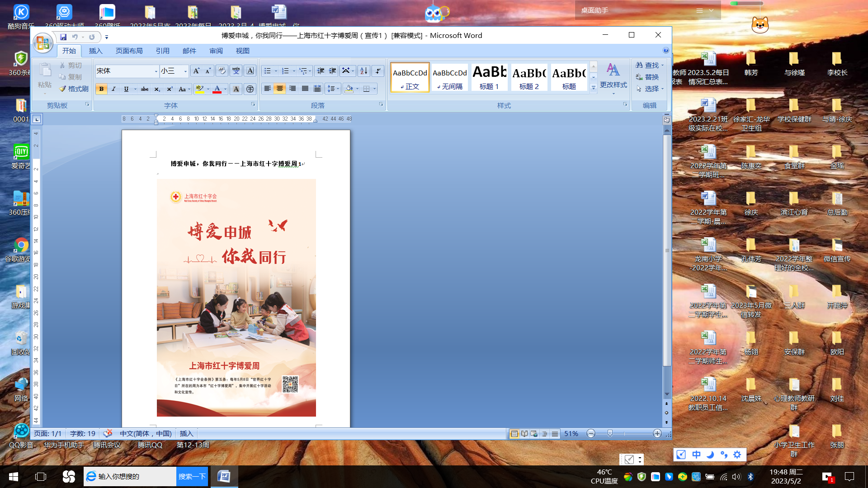Pick the red font color swatch
Image resolution: width=868 pixels, height=488 pixels.
click(217, 89)
